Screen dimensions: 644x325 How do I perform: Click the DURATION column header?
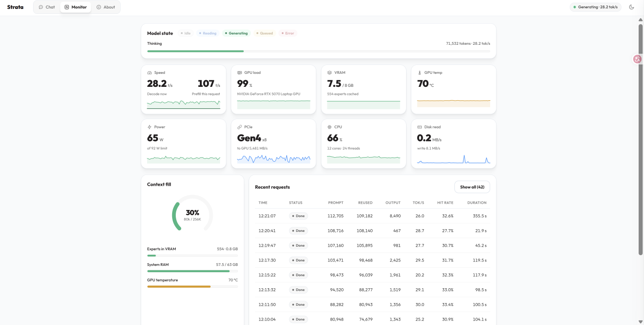point(477,203)
